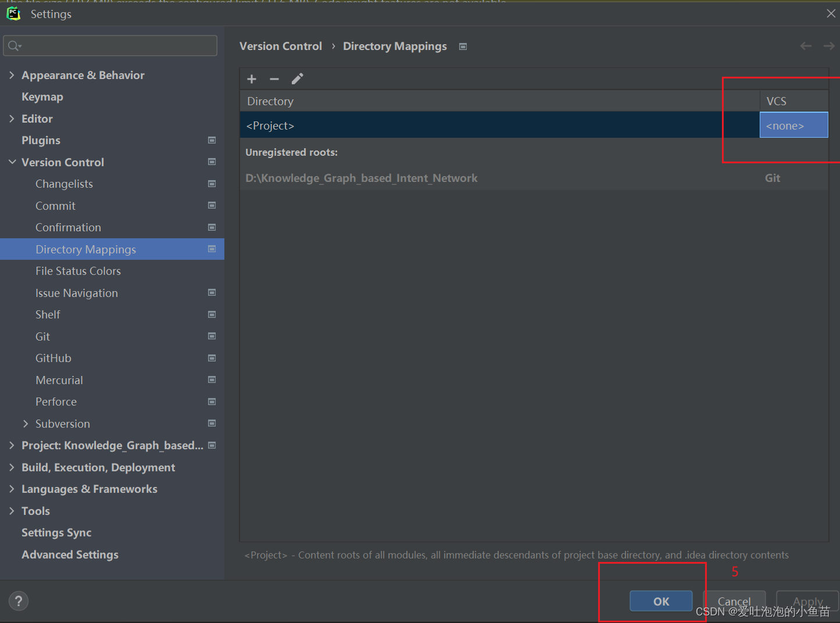Confirm changes with OK button
Viewport: 840px width, 623px height.
pos(661,601)
